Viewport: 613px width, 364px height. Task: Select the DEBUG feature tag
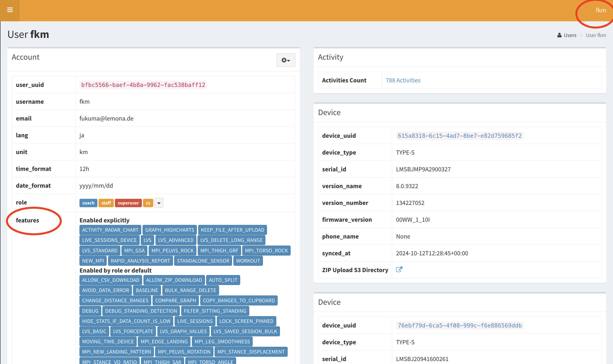90,311
